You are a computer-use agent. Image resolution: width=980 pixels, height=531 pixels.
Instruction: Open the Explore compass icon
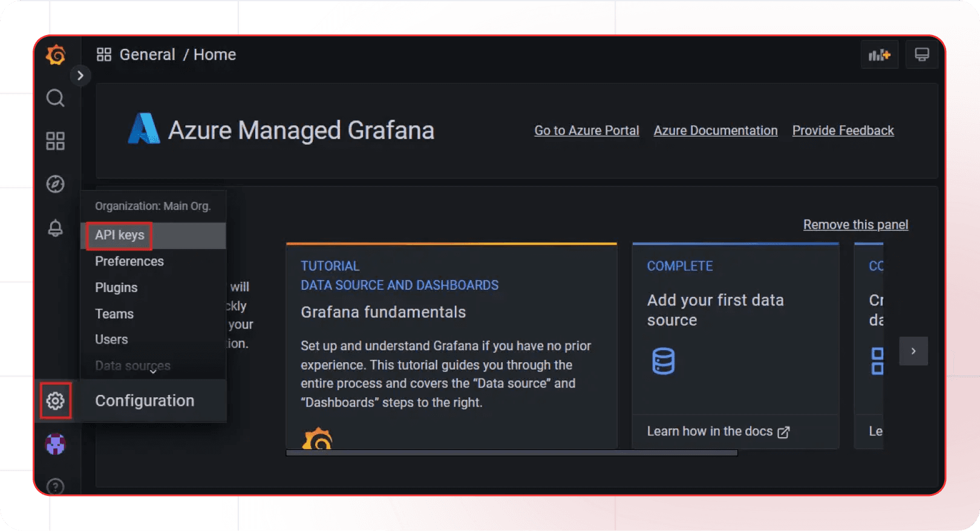click(x=56, y=184)
